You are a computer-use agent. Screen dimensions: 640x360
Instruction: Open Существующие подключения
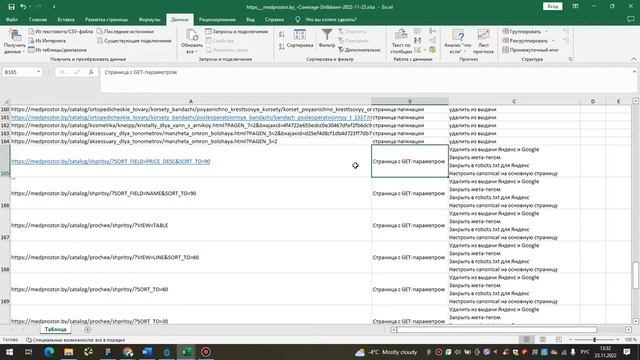tap(134, 41)
